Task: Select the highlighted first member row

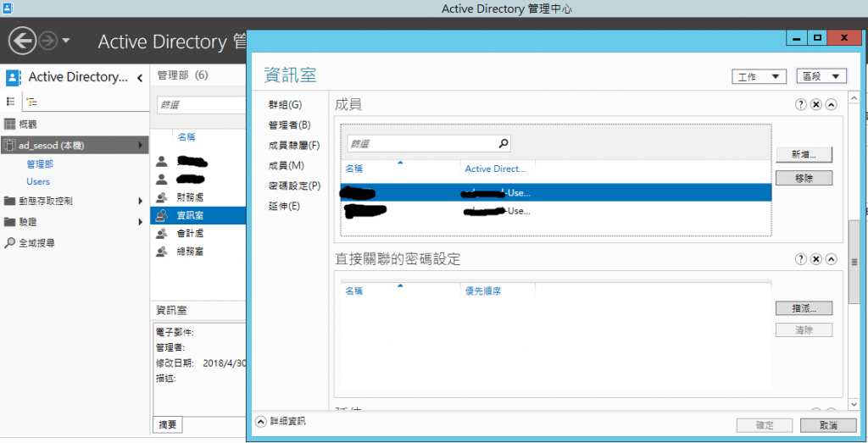Action: [556, 193]
